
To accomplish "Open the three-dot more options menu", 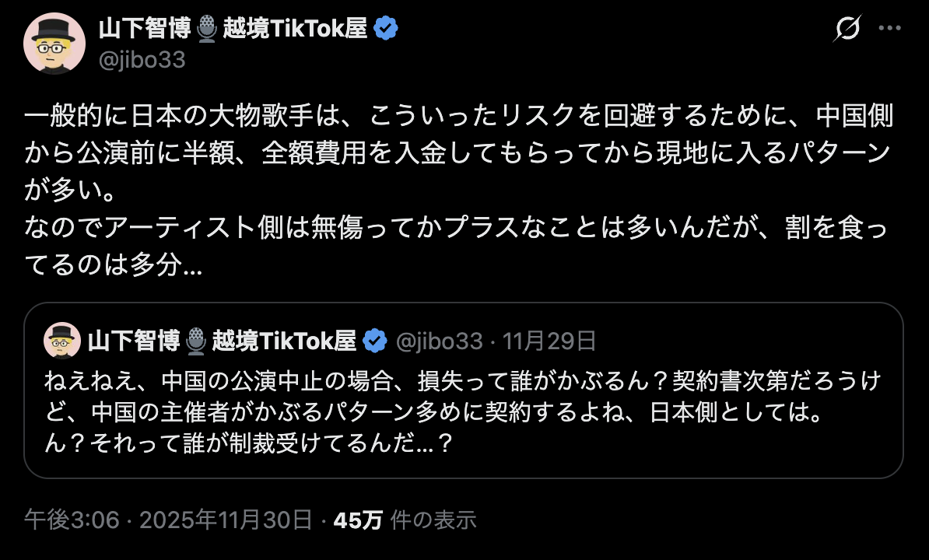I will 889,29.
